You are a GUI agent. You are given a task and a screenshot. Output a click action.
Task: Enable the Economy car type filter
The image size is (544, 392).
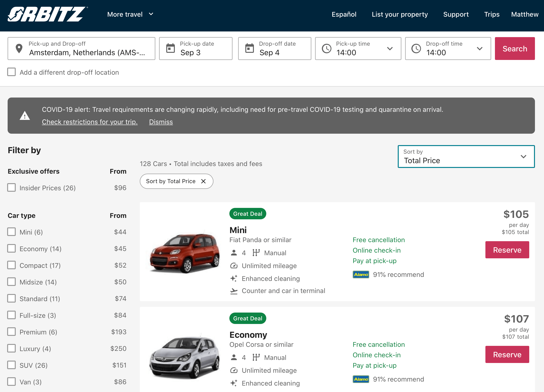11,249
